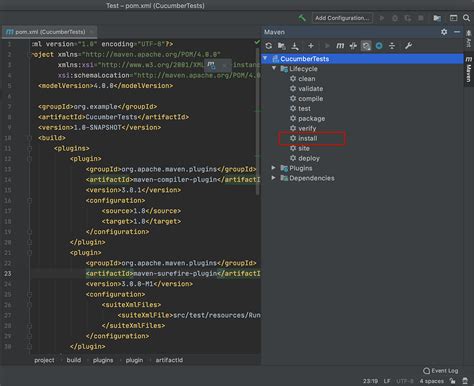
Task: Collapse the CucumberTests root node
Action: coord(265,58)
